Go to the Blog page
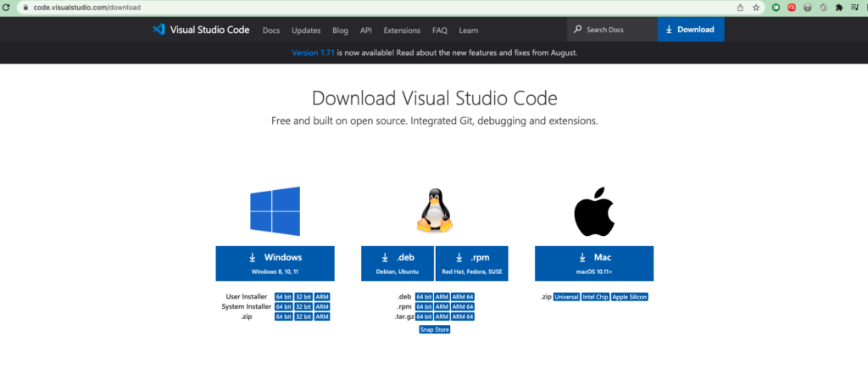This screenshot has height=392, width=868. [x=341, y=31]
